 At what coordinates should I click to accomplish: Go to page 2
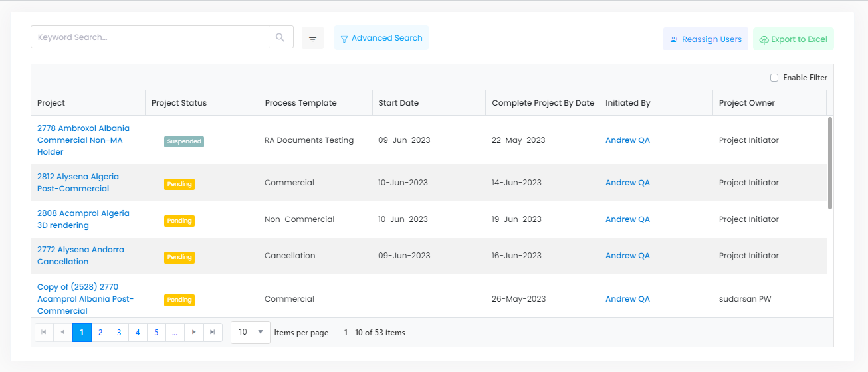(x=100, y=332)
